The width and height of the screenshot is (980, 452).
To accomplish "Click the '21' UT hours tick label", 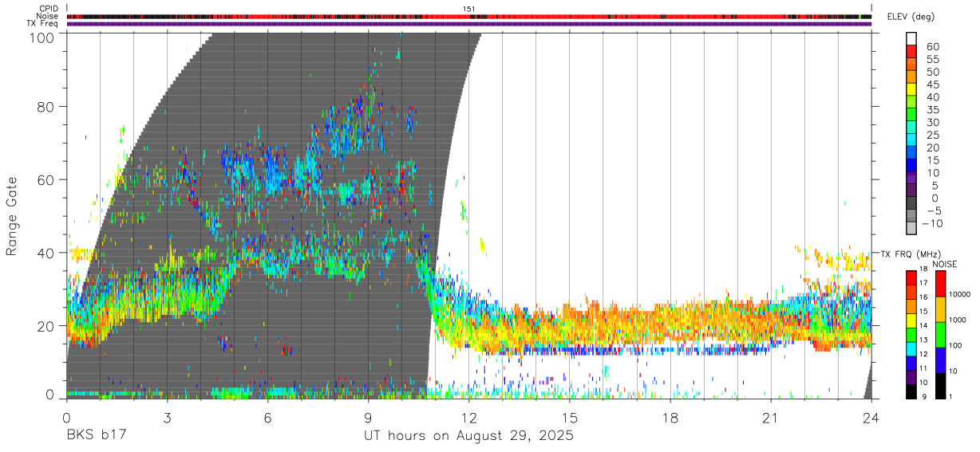I will click(x=771, y=417).
